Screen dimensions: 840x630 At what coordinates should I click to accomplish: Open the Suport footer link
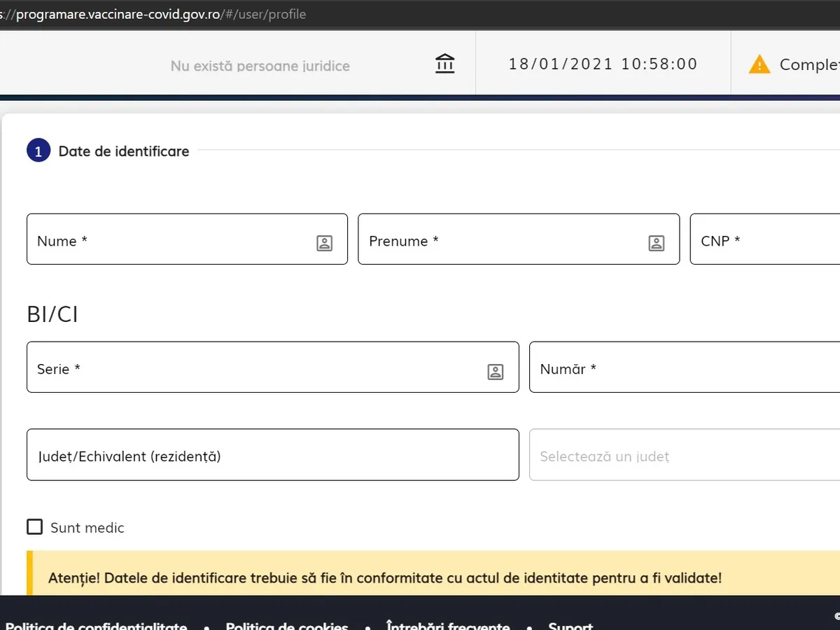click(570, 624)
